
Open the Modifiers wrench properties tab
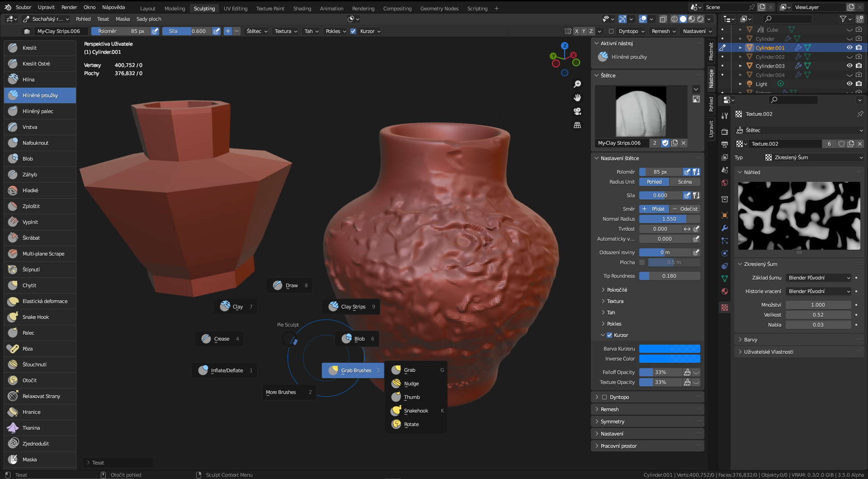pos(725,228)
